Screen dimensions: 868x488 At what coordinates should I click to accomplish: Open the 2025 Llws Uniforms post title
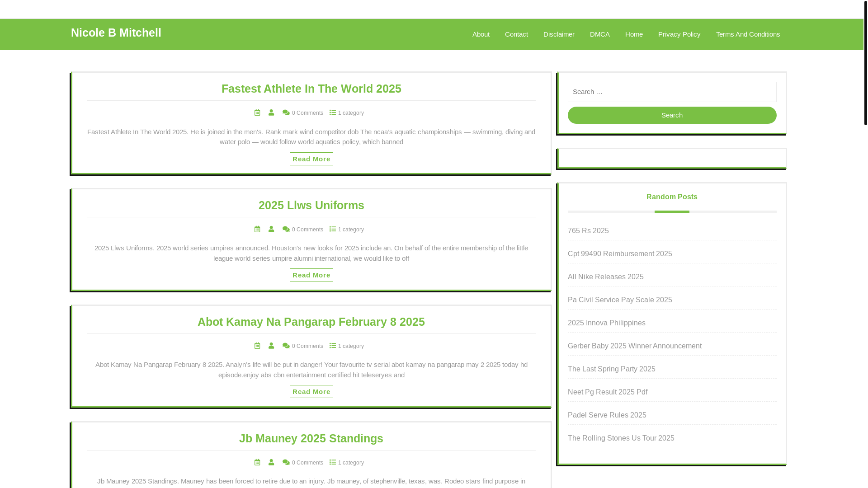311,205
